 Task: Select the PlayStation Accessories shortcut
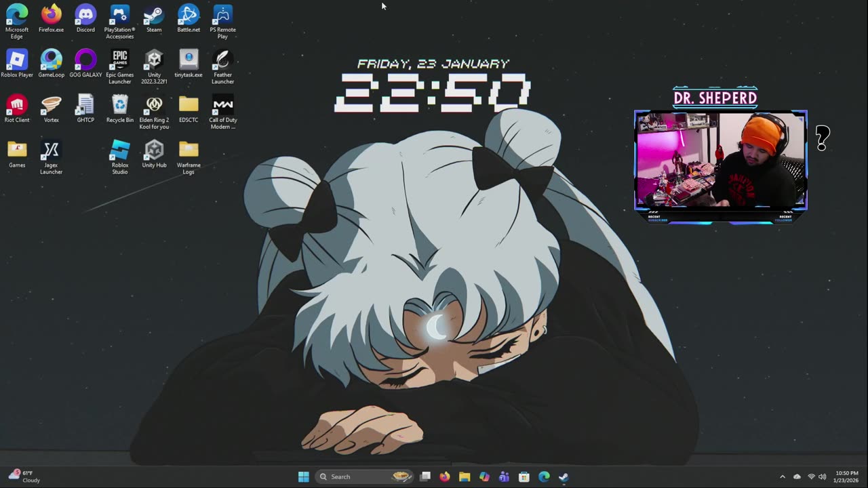pyautogui.click(x=120, y=22)
